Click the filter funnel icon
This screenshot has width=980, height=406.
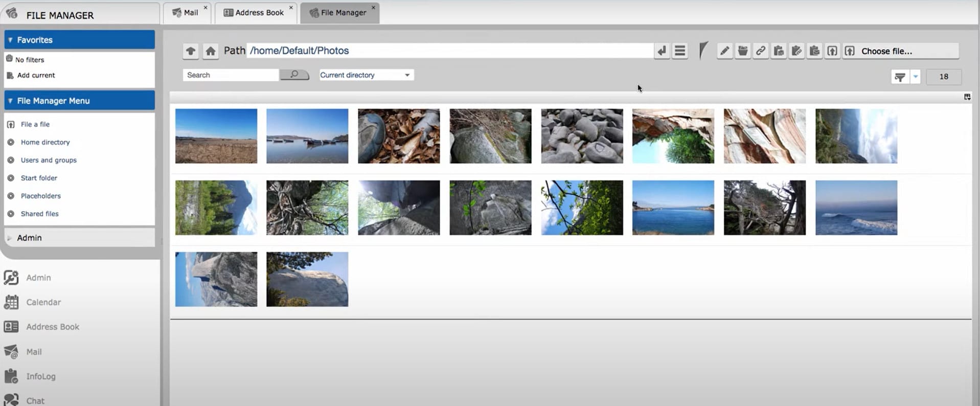900,77
